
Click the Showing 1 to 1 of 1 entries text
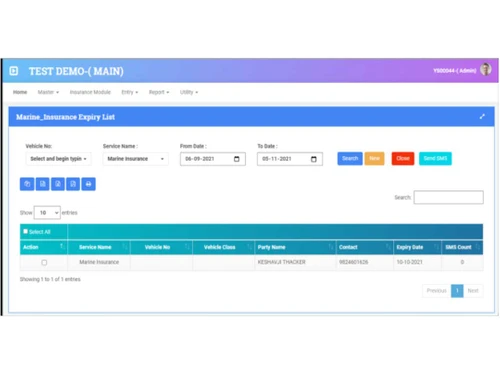click(x=50, y=279)
